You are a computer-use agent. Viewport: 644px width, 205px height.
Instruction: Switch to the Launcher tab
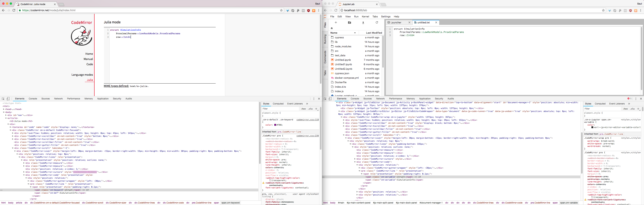coord(396,22)
